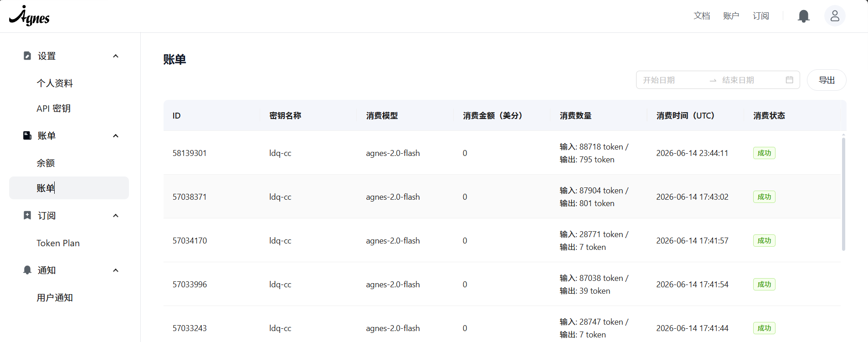Viewport: 868px width, 342px height.
Task: Click the 输入: 88718 token usage cell
Action: (x=594, y=153)
